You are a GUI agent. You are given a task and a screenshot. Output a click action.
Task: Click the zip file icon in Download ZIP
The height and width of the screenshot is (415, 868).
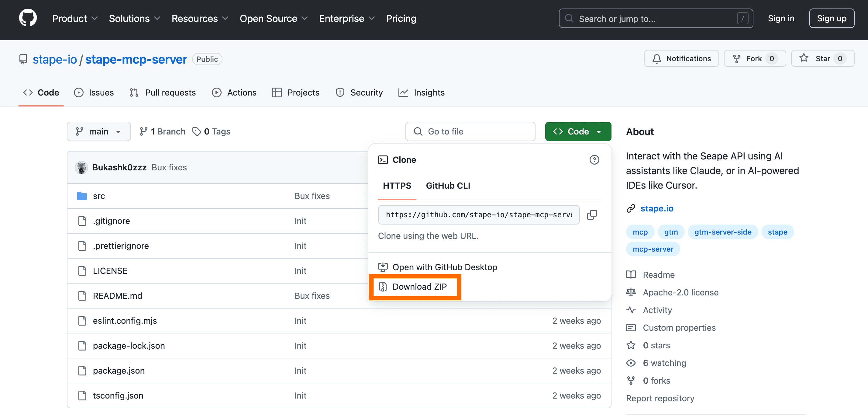pos(383,286)
